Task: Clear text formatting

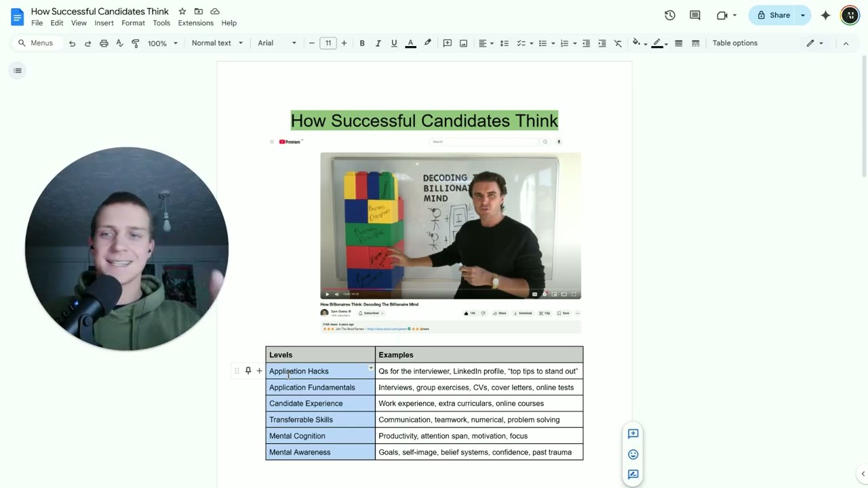Action: coord(618,43)
